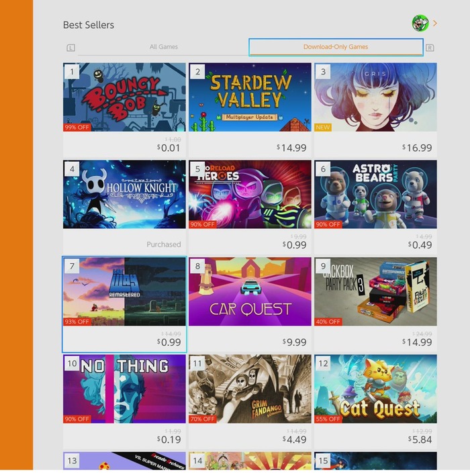Viewport: 470px width, 476px height.
Task: Click the $5.84 price of Cat Quest
Action: click(420, 440)
